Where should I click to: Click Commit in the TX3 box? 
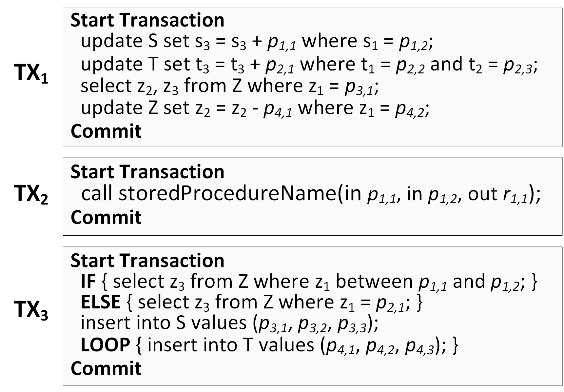point(106,368)
